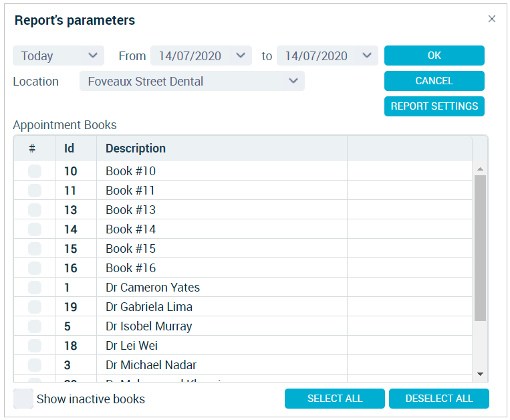Screen dimensions: 510x420
Task: Click SELECT ALL books
Action: pos(335,398)
